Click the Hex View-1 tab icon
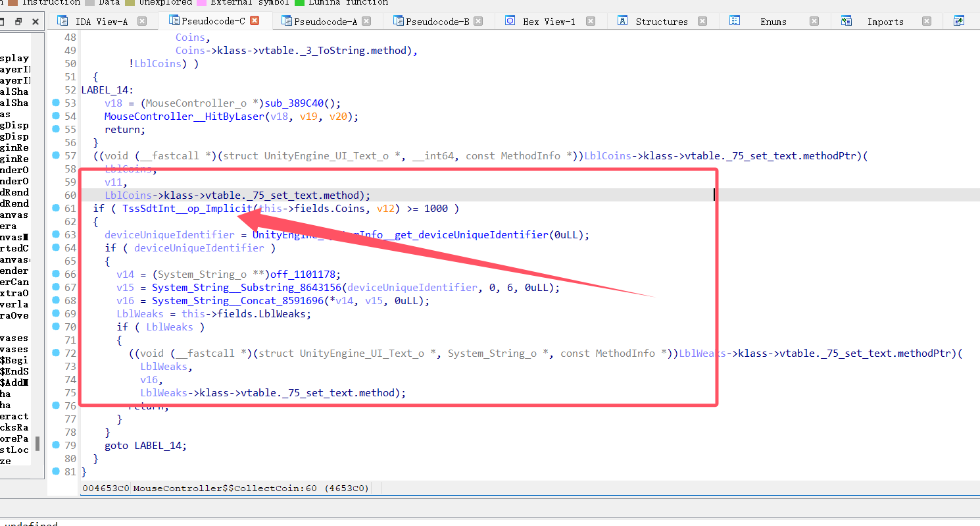Image resolution: width=980 pixels, height=526 pixels. point(510,21)
